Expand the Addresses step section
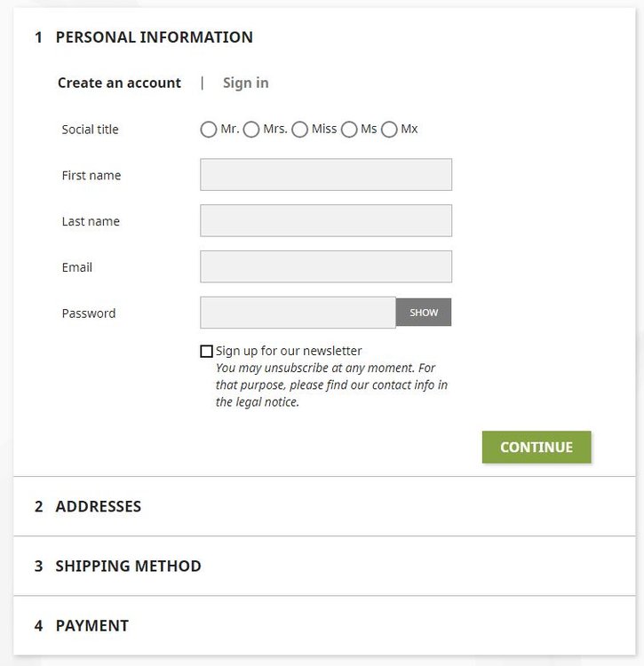Viewport: 644px width, 666px height. pyautogui.click(x=98, y=507)
